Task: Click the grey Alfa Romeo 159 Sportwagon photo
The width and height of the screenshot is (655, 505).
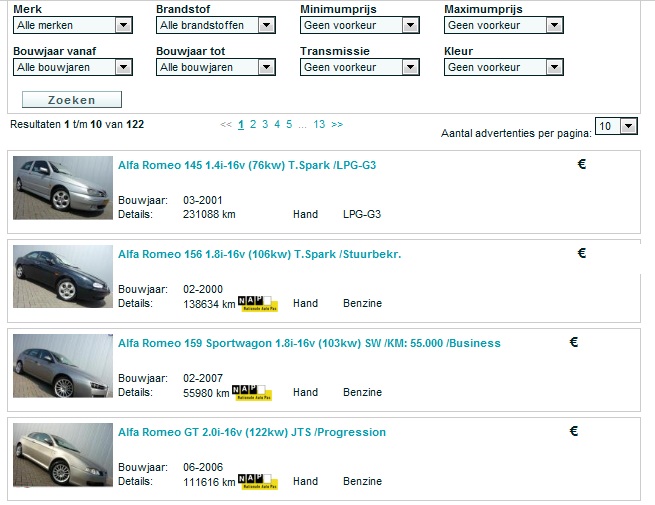Action: point(63,365)
